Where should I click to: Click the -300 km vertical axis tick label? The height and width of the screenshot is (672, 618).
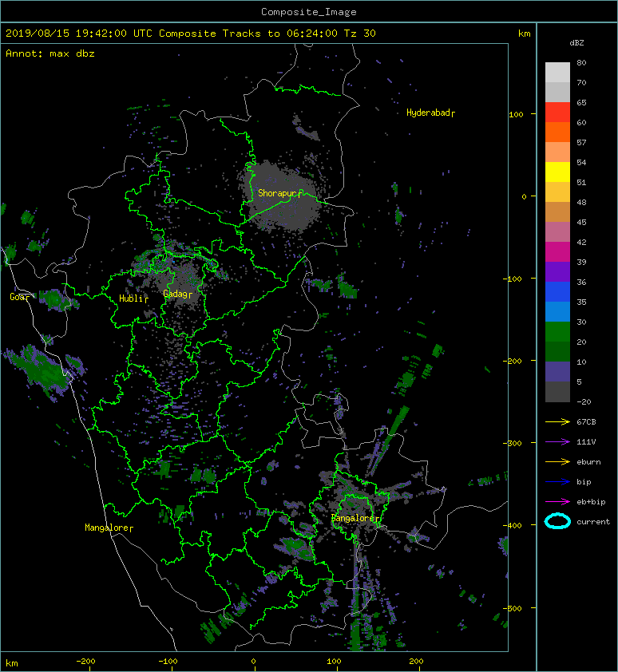coord(512,443)
